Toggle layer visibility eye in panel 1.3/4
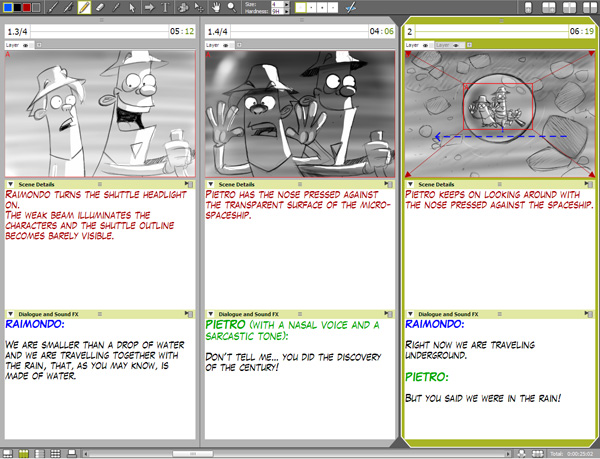 tap(26, 45)
